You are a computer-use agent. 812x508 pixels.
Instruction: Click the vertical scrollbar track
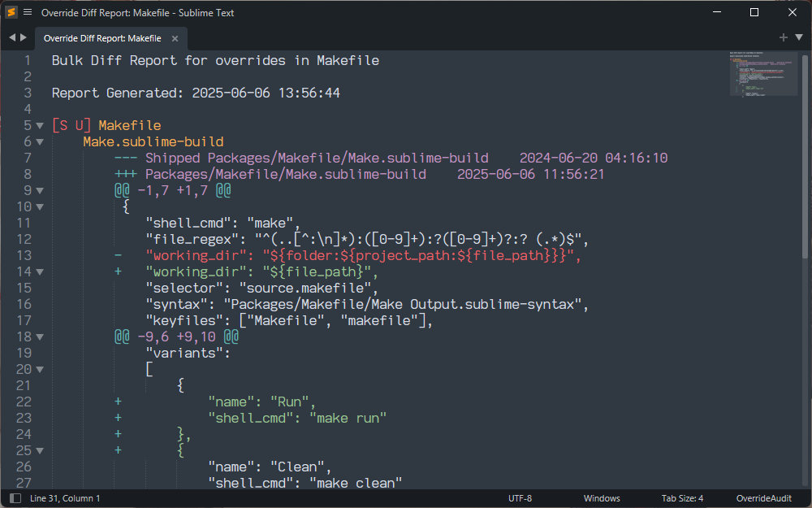coord(805,366)
